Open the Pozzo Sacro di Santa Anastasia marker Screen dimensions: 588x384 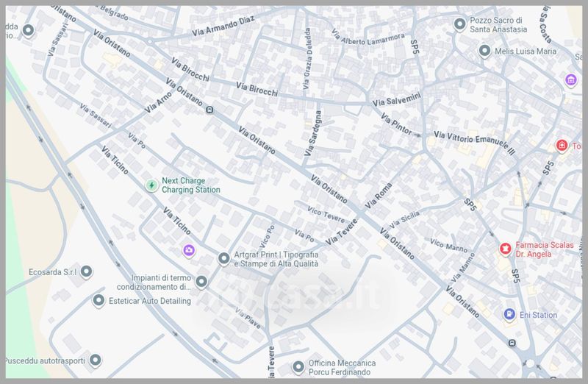pyautogui.click(x=459, y=25)
